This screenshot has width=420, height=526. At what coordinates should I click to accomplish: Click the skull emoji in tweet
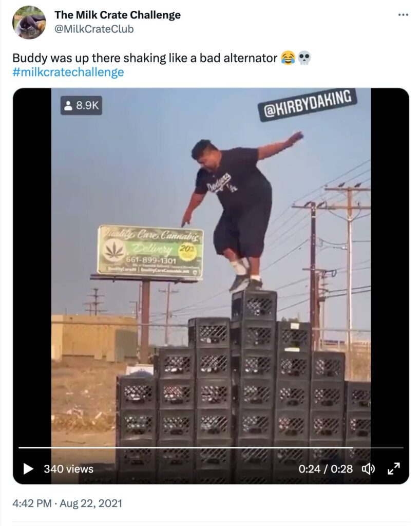304,58
